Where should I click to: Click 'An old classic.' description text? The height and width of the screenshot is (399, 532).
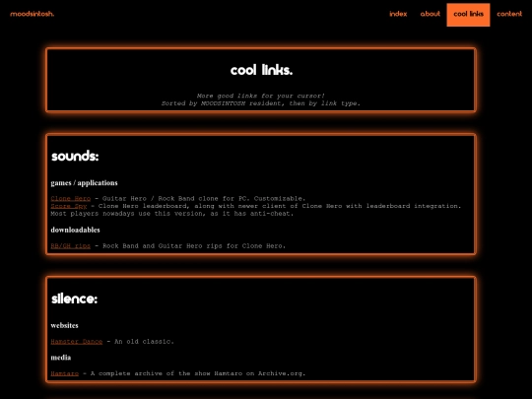click(x=144, y=342)
